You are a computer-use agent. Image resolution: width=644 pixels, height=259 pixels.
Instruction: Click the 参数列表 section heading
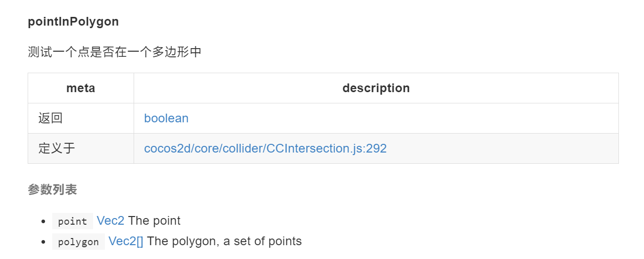[x=52, y=190]
